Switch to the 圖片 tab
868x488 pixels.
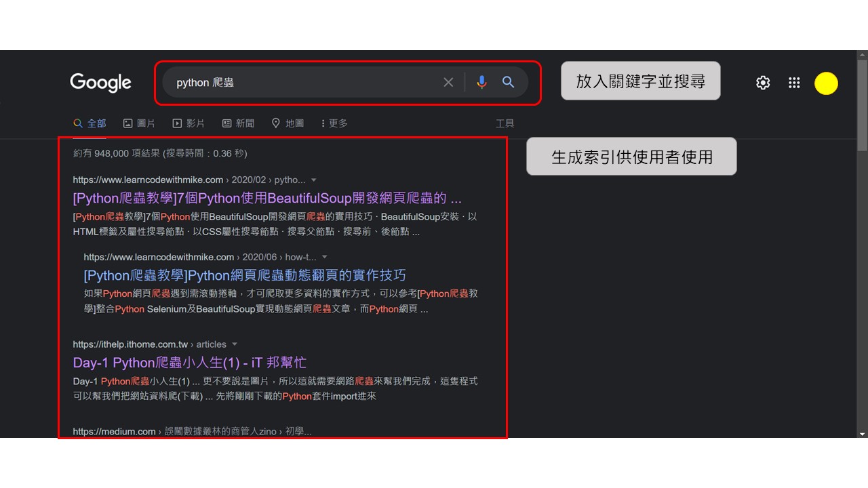139,123
